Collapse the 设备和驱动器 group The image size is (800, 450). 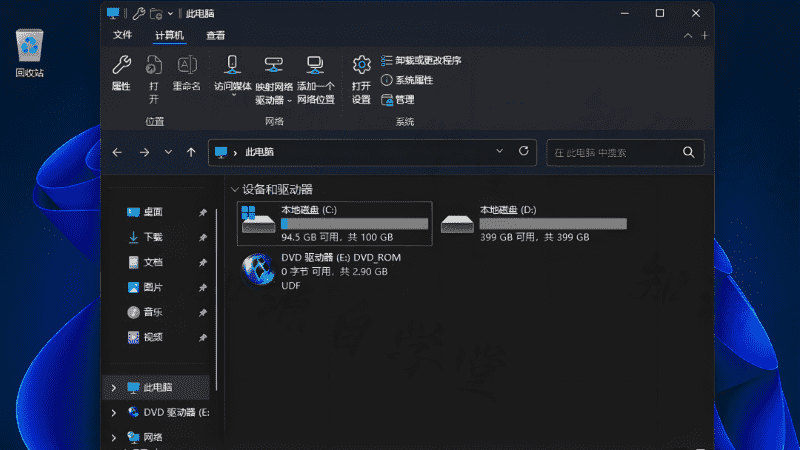(235, 190)
